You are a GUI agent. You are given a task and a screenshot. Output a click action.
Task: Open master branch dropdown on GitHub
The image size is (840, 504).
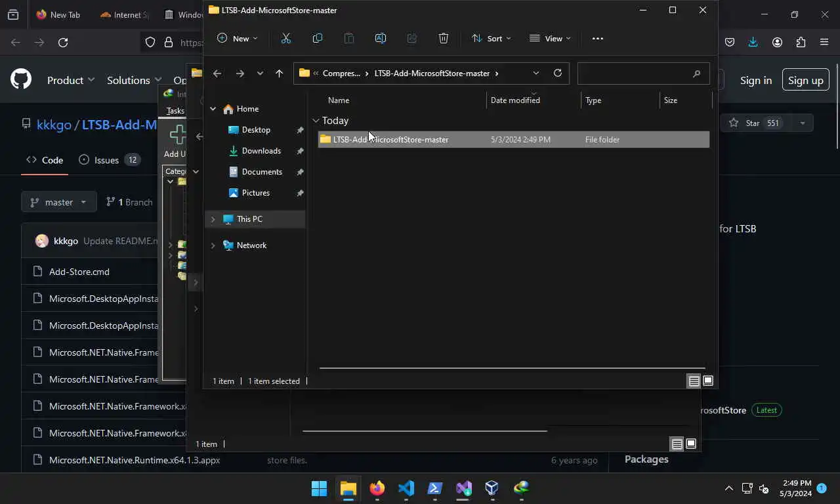pos(59,202)
